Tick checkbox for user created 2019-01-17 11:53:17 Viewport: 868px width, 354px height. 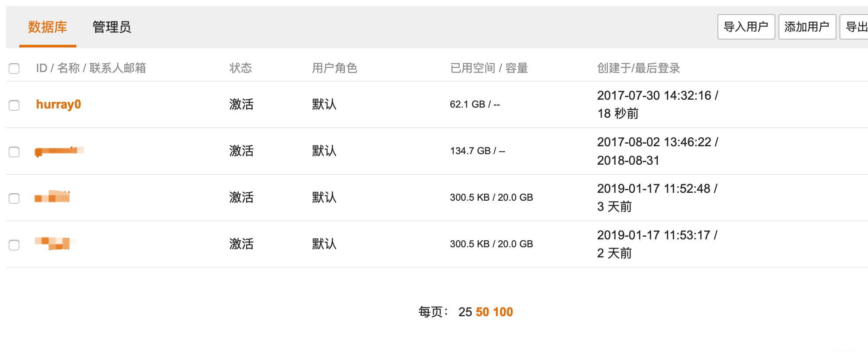(14, 245)
